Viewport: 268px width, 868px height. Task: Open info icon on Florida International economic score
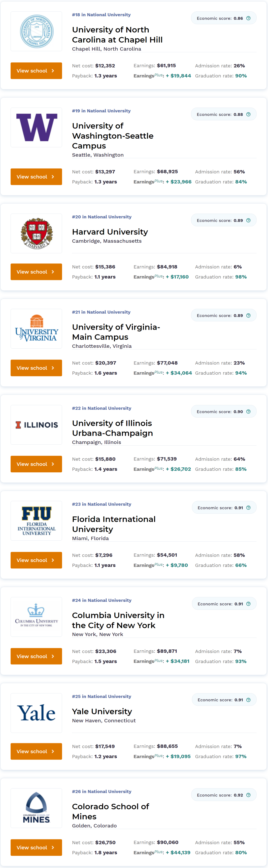pyautogui.click(x=248, y=508)
